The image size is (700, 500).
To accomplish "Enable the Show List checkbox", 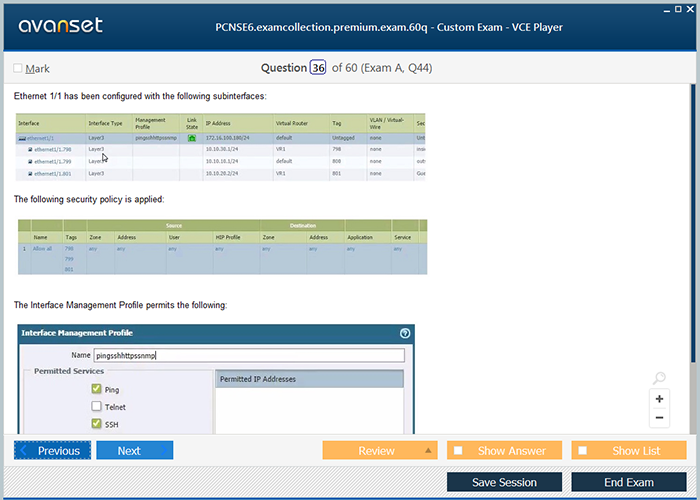I will 584,451.
